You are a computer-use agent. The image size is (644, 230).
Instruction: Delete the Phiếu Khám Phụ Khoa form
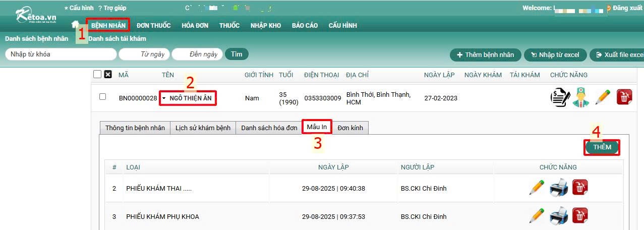click(580, 216)
